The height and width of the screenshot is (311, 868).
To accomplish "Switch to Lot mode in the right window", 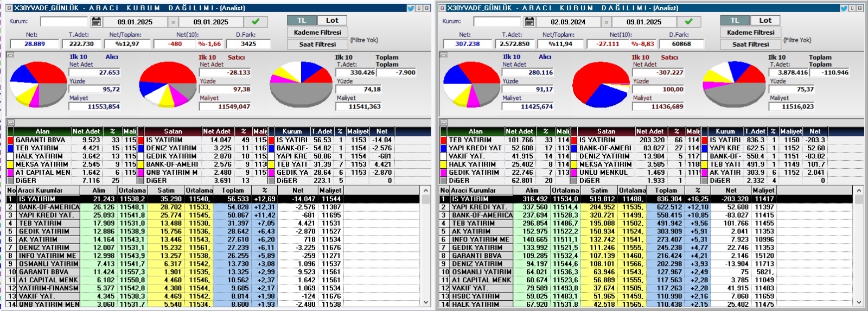I will (x=765, y=20).
